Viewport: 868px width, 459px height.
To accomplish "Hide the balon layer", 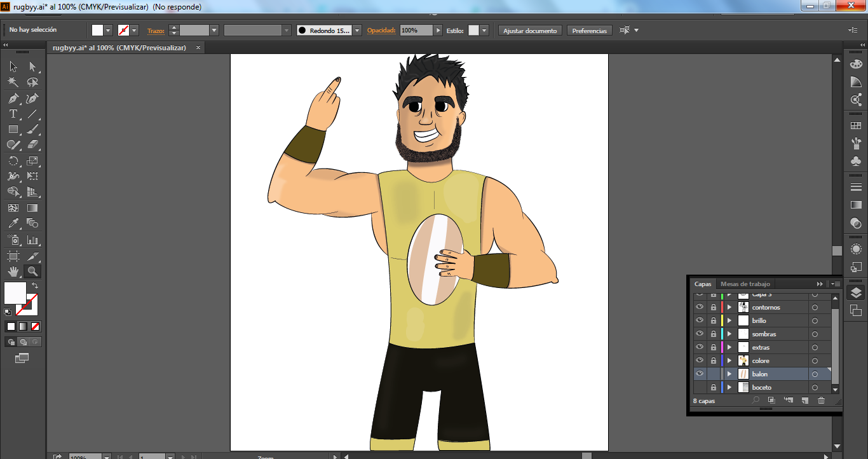I will point(700,374).
